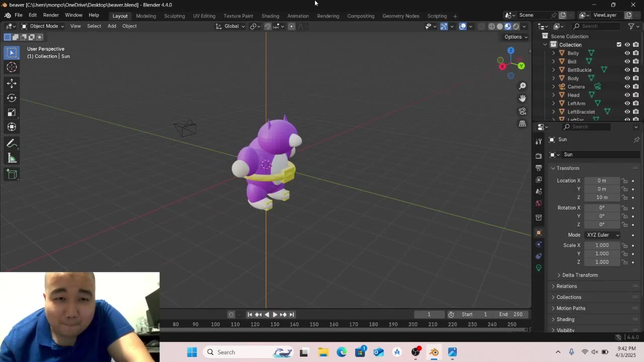Open the Global orientation dropdown
644x362 pixels.
(x=230, y=26)
